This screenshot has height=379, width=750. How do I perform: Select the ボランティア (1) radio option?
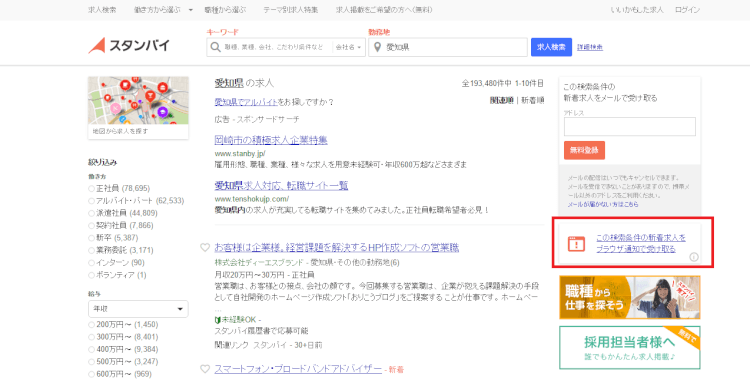[x=91, y=275]
